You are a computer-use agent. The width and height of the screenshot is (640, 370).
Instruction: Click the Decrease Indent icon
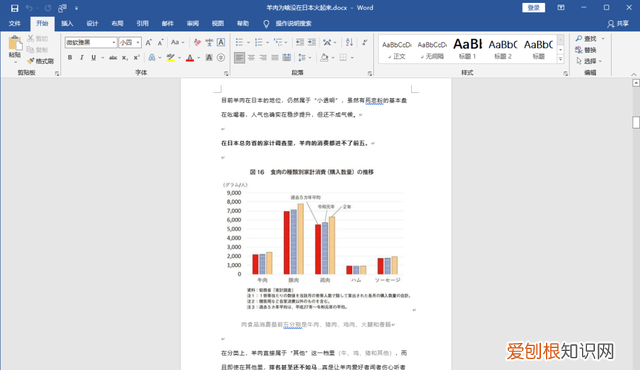pyautogui.click(x=300, y=42)
